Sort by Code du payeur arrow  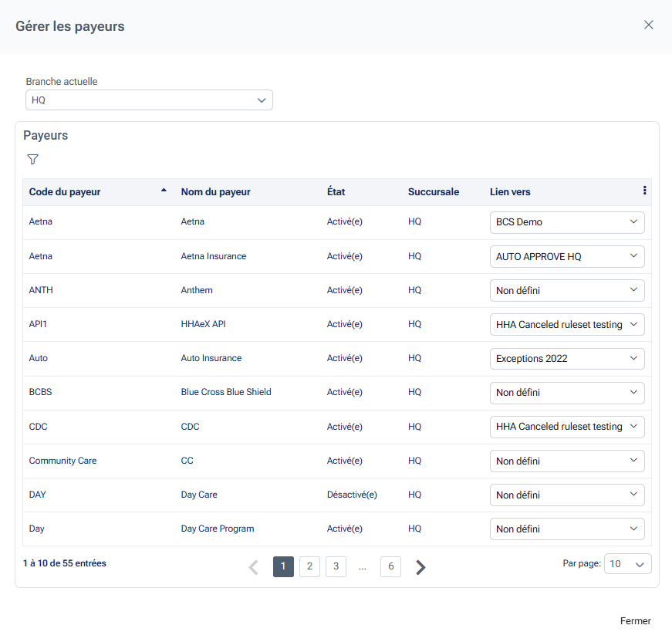tap(163, 191)
